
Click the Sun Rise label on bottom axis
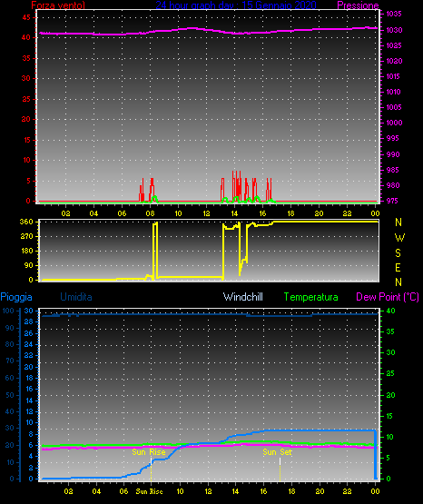pyautogui.click(x=150, y=491)
